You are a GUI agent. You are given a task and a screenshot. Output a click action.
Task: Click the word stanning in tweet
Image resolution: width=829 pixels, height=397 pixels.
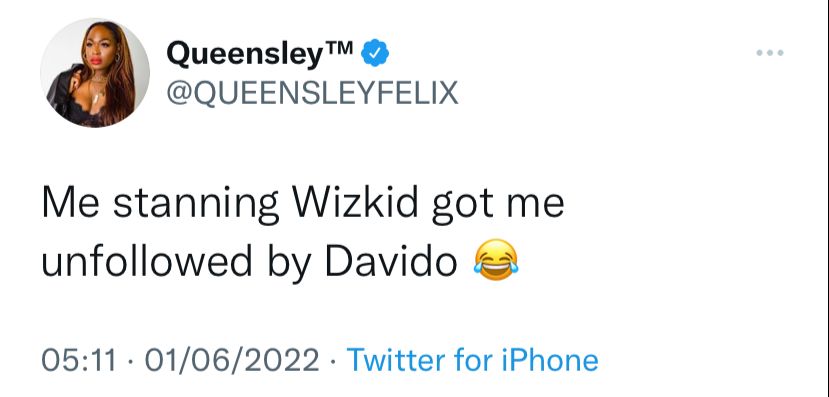(x=196, y=206)
